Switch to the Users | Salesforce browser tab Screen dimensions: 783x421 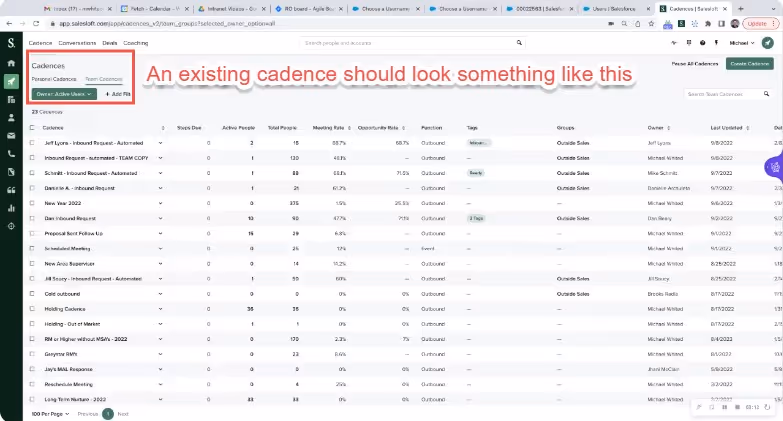tap(614, 8)
